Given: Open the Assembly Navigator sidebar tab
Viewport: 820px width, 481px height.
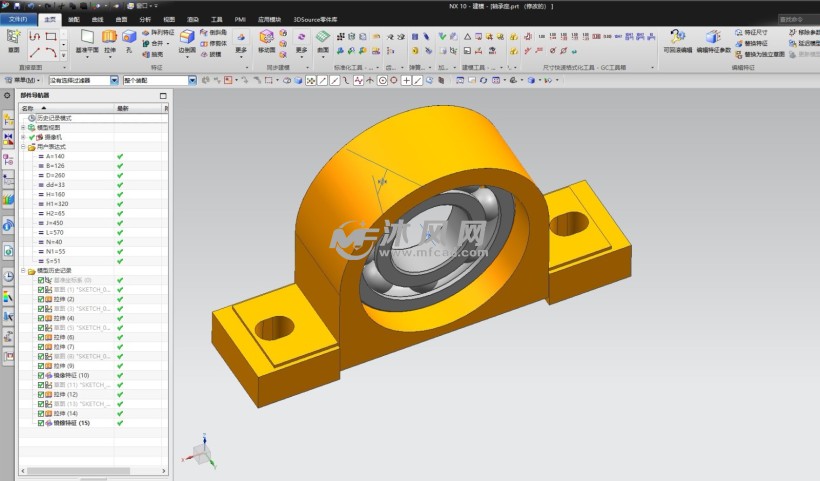Looking at the screenshot, I should coord(8,121).
